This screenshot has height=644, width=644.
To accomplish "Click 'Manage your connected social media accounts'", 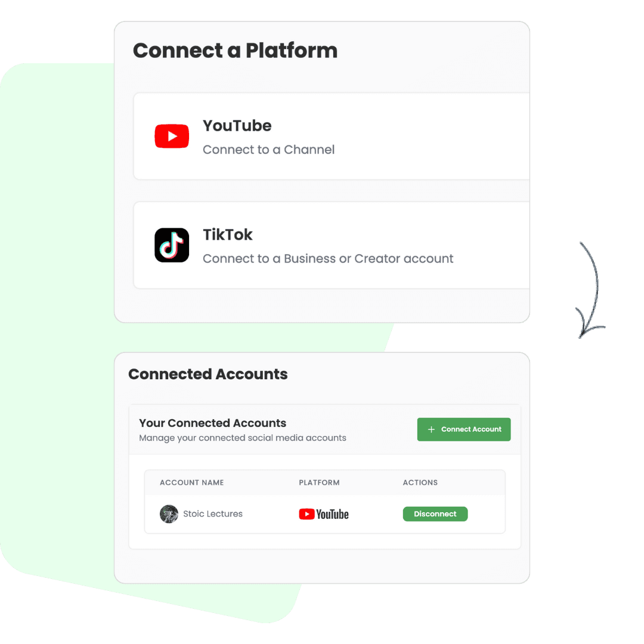I will tap(242, 438).
